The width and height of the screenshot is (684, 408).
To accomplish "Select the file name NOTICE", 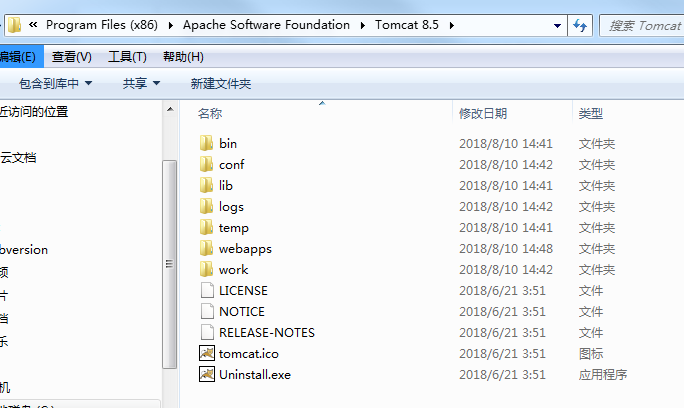I will 242,312.
